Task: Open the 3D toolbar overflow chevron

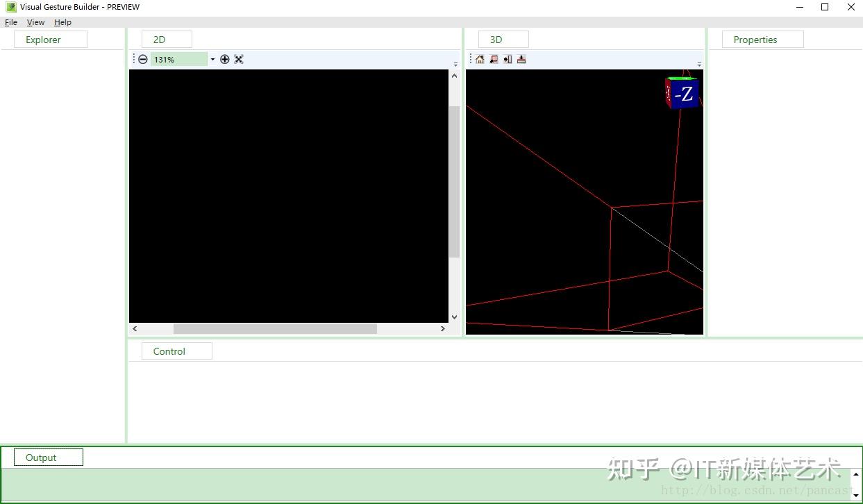Action: click(x=699, y=64)
